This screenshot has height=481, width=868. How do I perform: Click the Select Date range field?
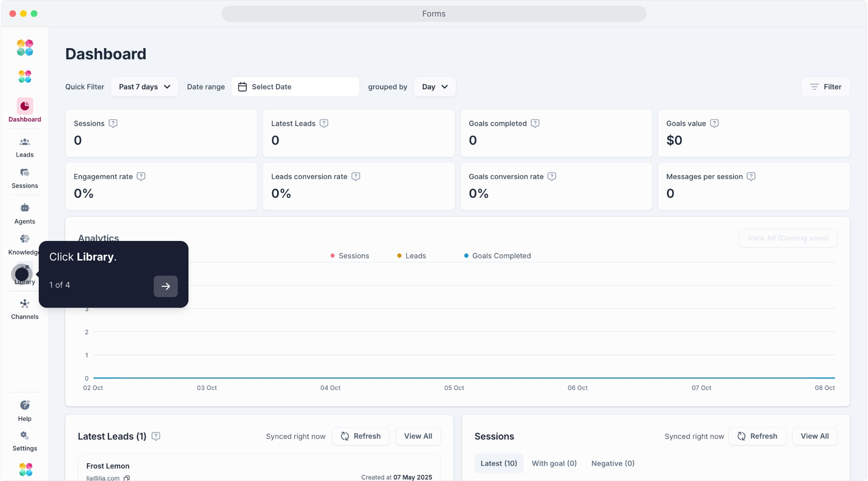pos(295,87)
